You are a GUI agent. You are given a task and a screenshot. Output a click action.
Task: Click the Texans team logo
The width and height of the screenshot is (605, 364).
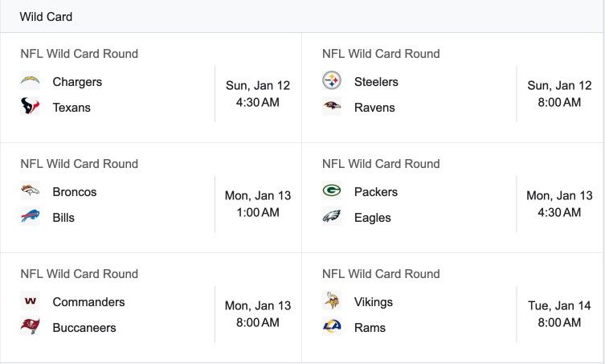[30, 106]
